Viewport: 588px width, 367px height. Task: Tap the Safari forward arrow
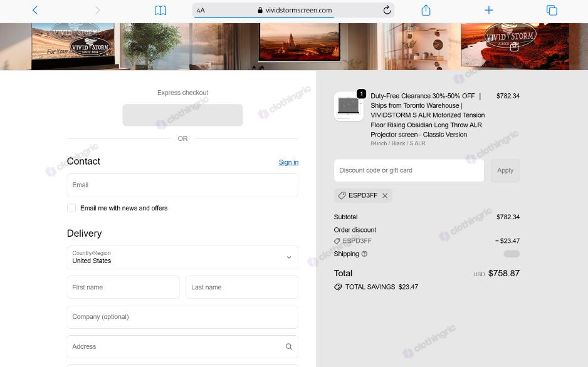tap(98, 10)
